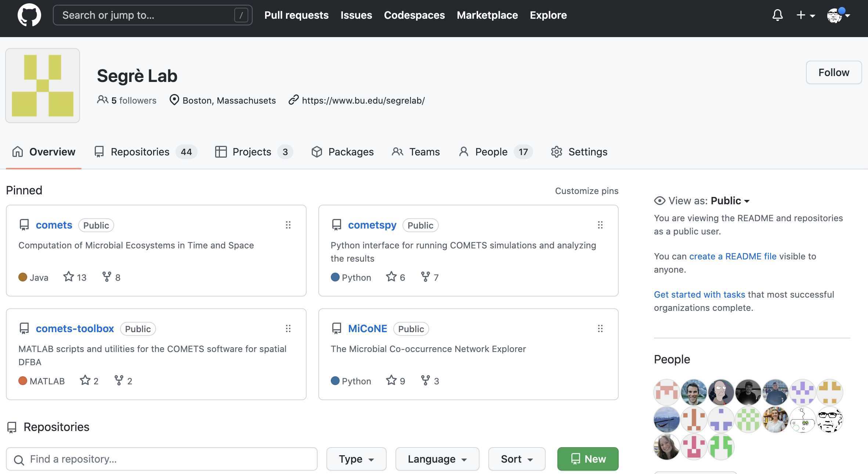Image resolution: width=868 pixels, height=474 pixels.
Task: Open the cartoon character avatar in People
Action: 721,392
